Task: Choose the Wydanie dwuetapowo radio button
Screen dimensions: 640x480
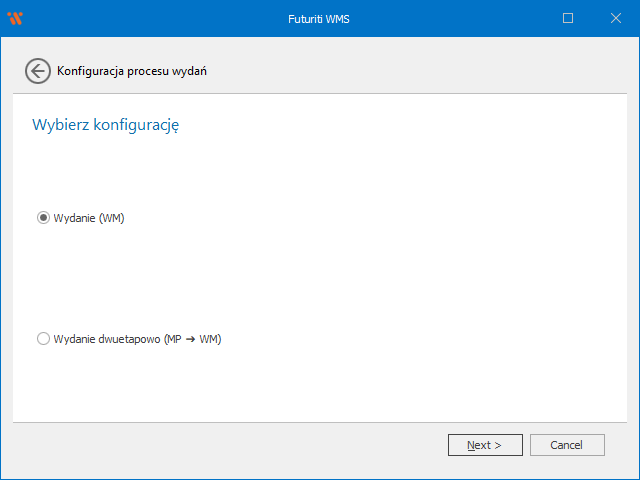Action: [x=43, y=339]
